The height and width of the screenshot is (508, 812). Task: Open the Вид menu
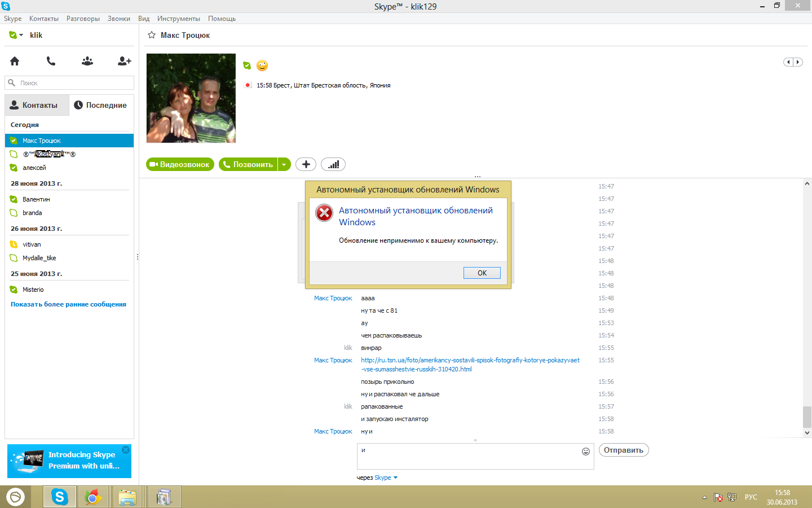coord(144,19)
